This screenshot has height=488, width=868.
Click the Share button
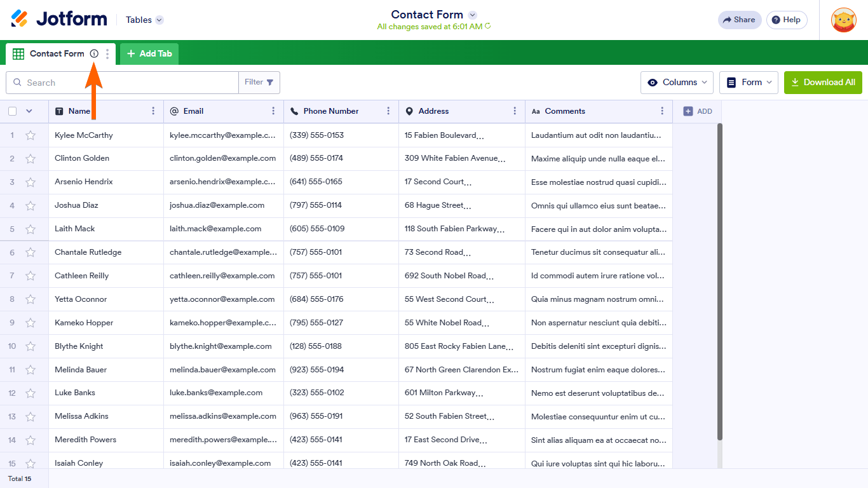[739, 20]
